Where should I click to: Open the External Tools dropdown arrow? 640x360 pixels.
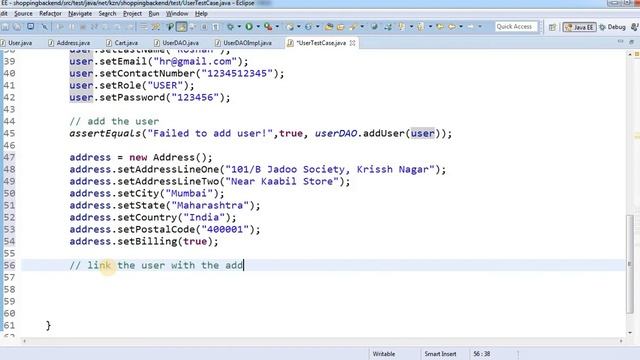click(x=277, y=27)
